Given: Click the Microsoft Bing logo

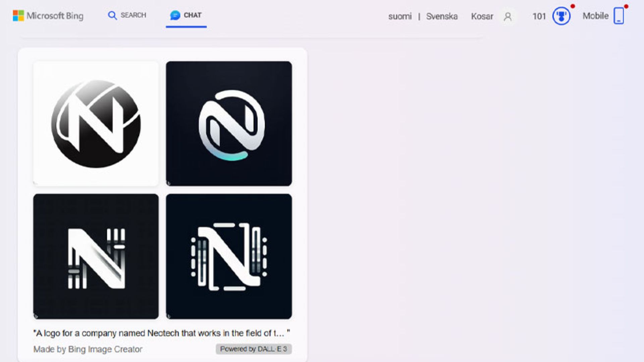Looking at the screenshot, I should pos(48,16).
